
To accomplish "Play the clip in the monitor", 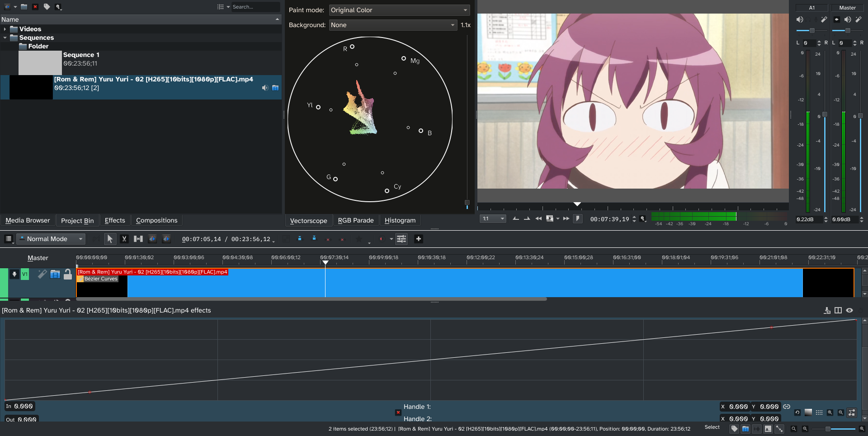I will pos(549,218).
